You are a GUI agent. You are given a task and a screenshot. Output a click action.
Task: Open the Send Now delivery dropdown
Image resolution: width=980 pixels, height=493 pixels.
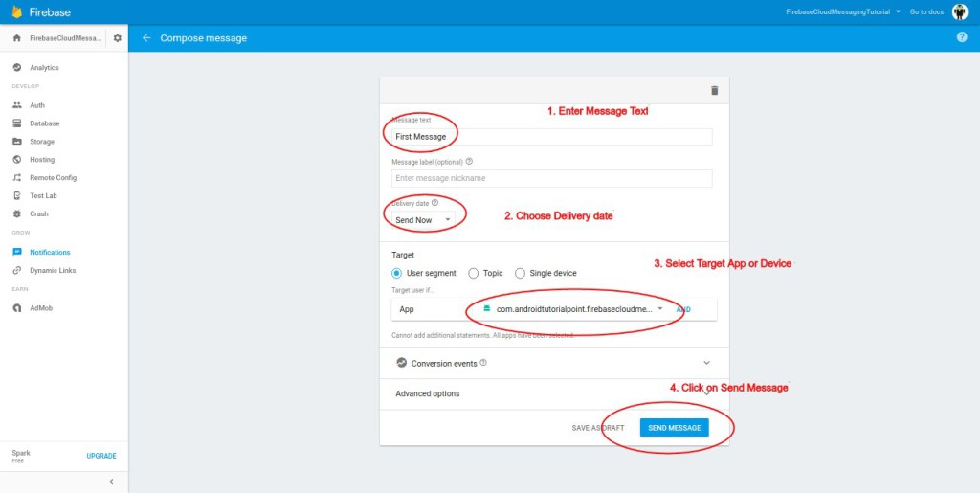423,220
